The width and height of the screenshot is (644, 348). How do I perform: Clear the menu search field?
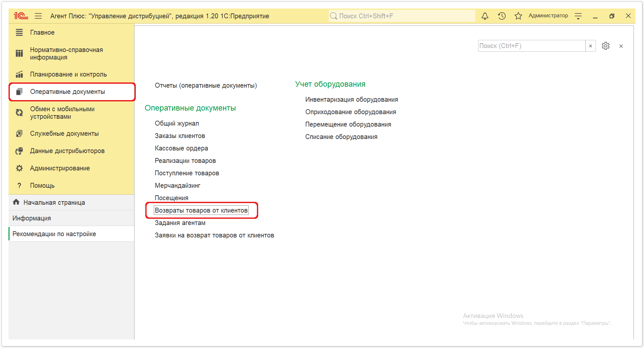click(x=591, y=46)
